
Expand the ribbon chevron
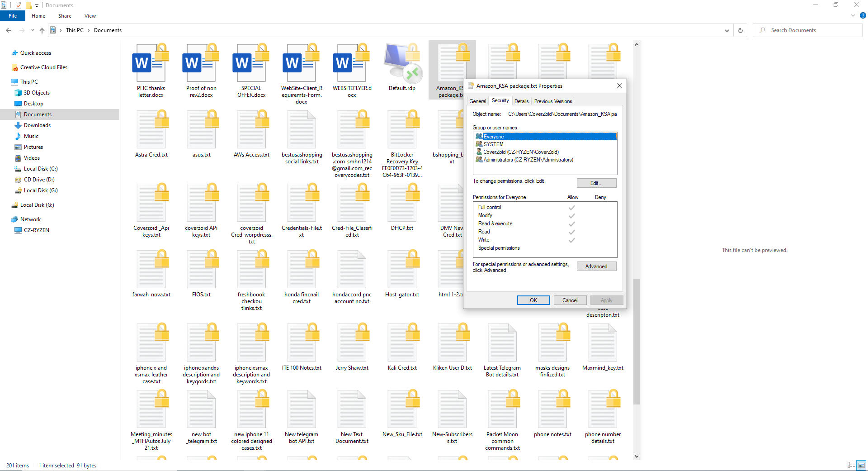pyautogui.click(x=853, y=15)
